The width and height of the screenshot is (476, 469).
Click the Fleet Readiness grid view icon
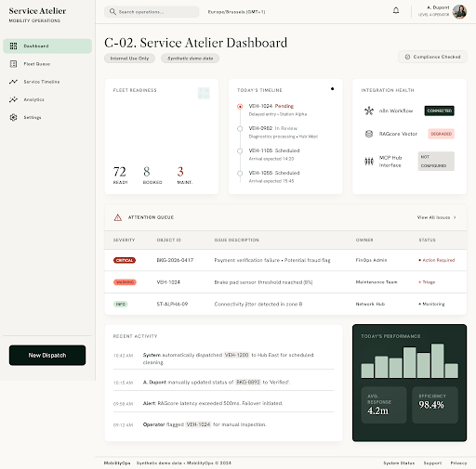click(204, 93)
